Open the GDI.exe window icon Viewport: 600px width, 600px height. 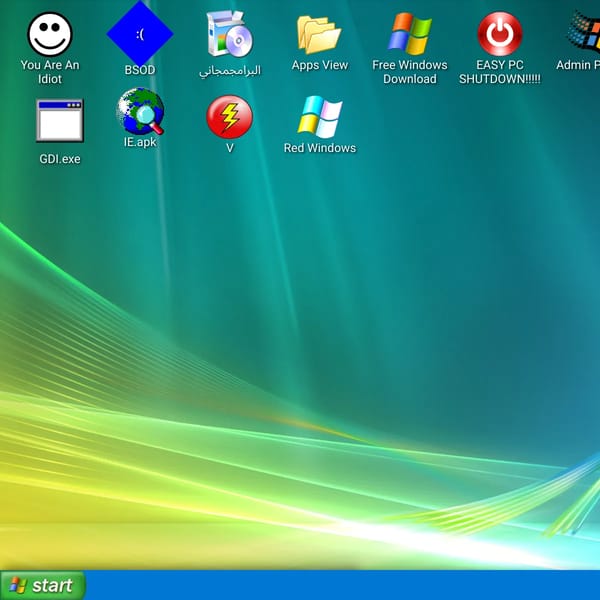click(x=60, y=121)
